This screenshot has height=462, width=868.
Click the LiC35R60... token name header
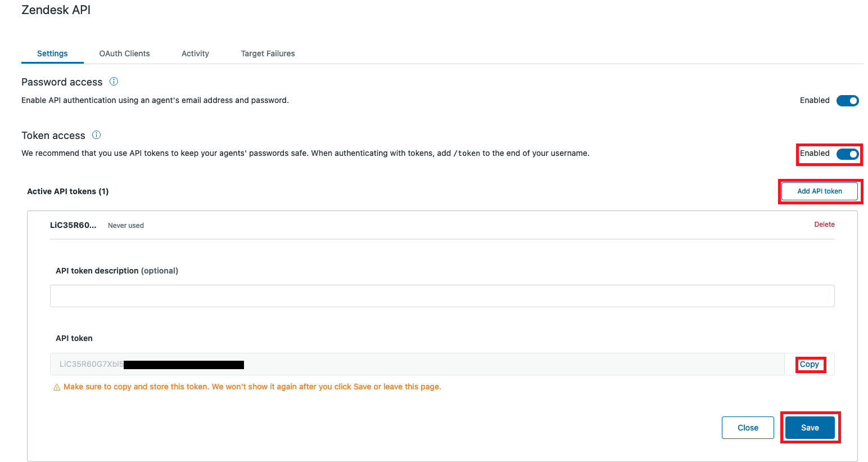(73, 225)
